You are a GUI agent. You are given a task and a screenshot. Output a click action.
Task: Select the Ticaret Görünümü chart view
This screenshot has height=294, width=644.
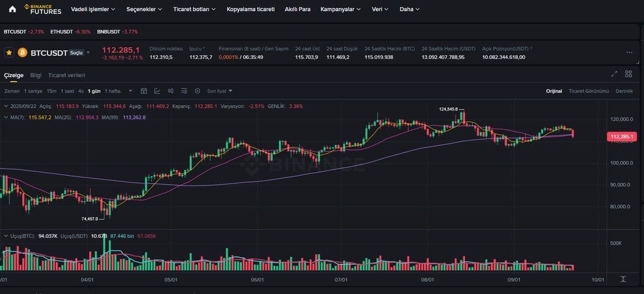click(x=589, y=91)
